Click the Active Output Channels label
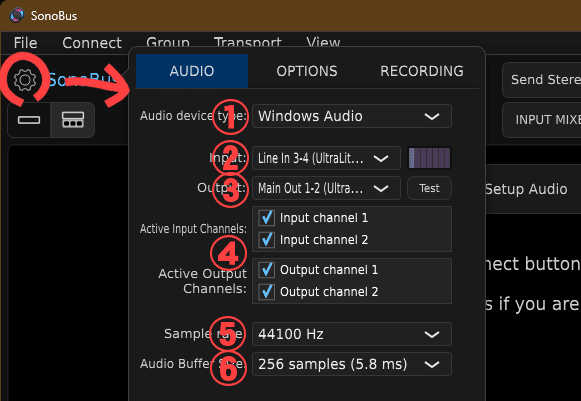The width and height of the screenshot is (581, 401). (x=202, y=281)
